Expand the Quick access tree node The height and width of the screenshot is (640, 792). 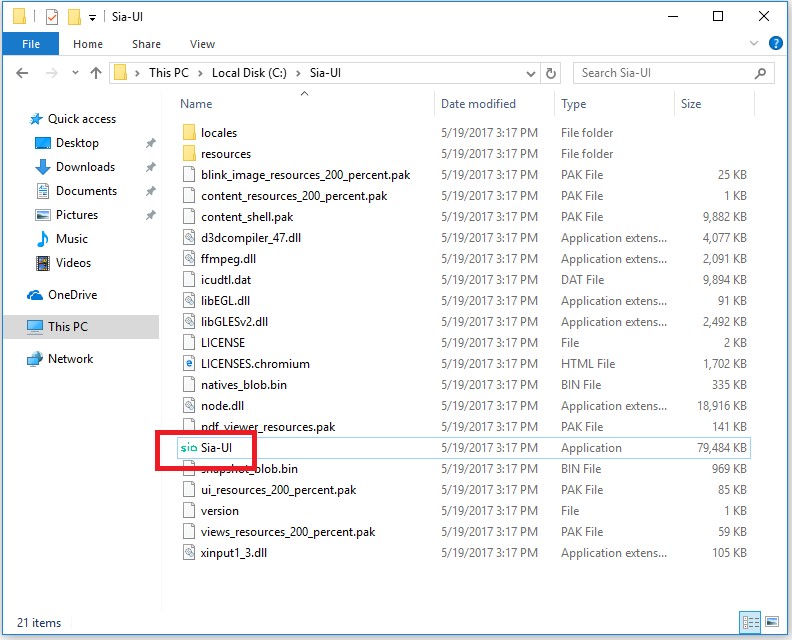(22, 119)
